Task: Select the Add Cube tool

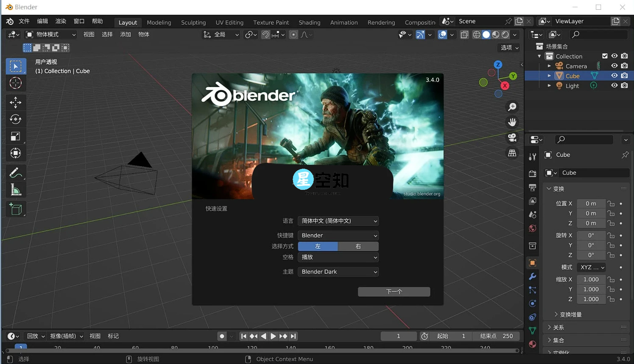Action: (16, 209)
